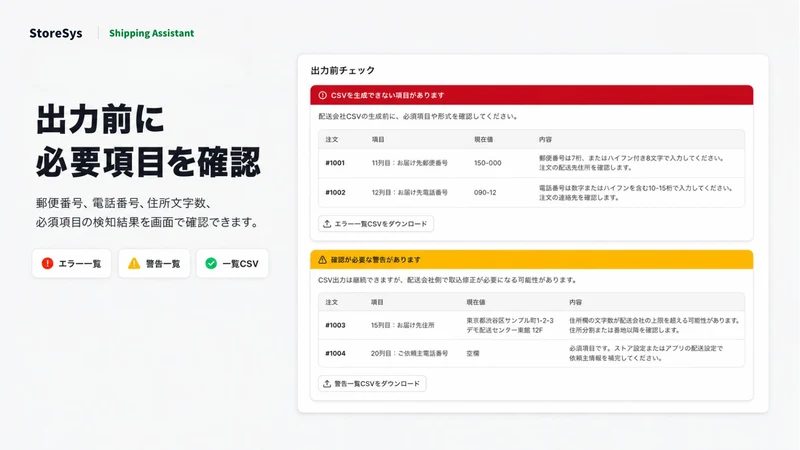Image resolution: width=800 pixels, height=450 pixels.
Task: Click the postal code error description for #1001
Action: coord(631,163)
